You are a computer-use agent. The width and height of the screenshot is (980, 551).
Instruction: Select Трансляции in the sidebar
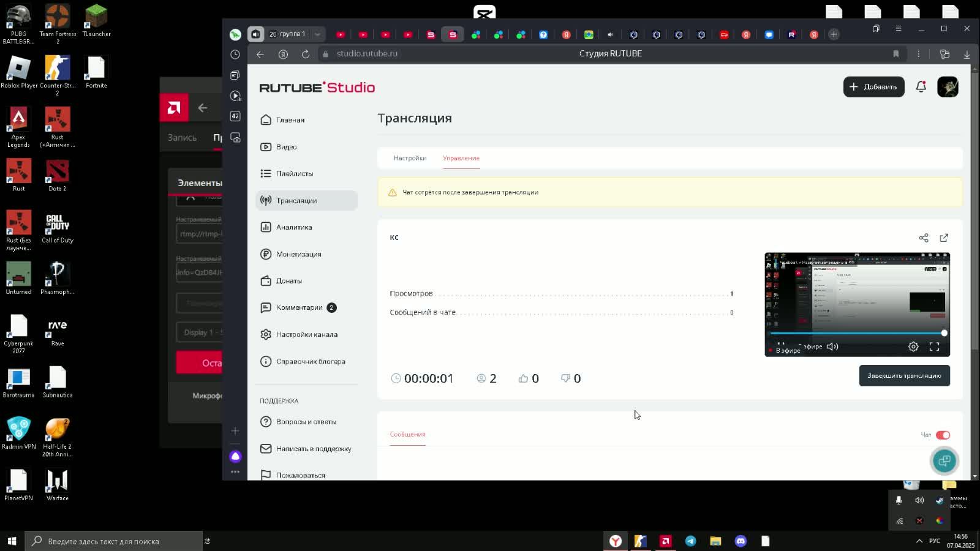(x=306, y=200)
